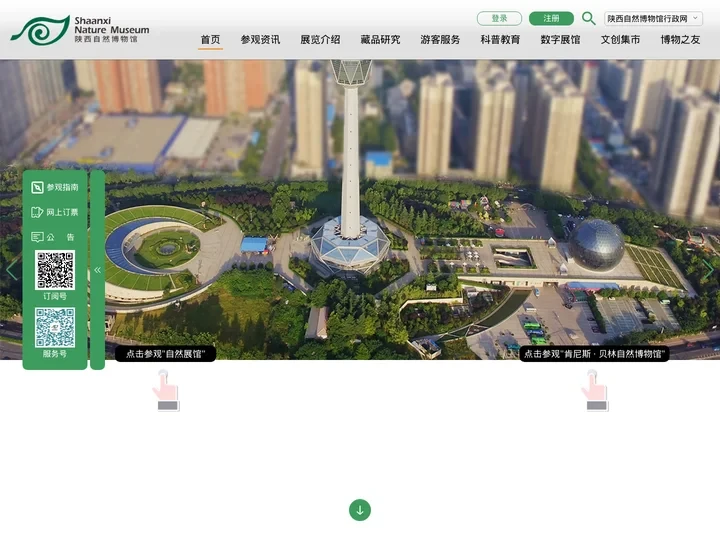Click the 服务号 QR code

pyautogui.click(x=55, y=327)
